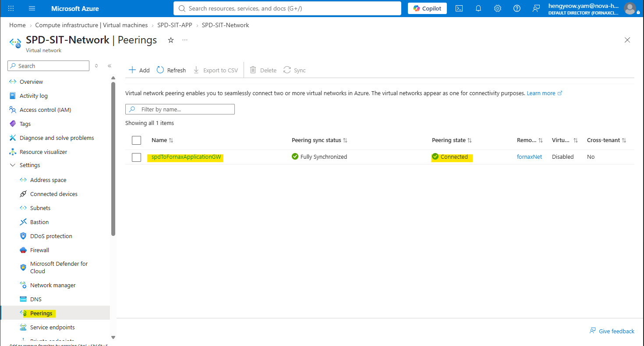Click the expand/collapse arrows next to sidebar search
This screenshot has width=644, height=346.
pyautogui.click(x=96, y=66)
